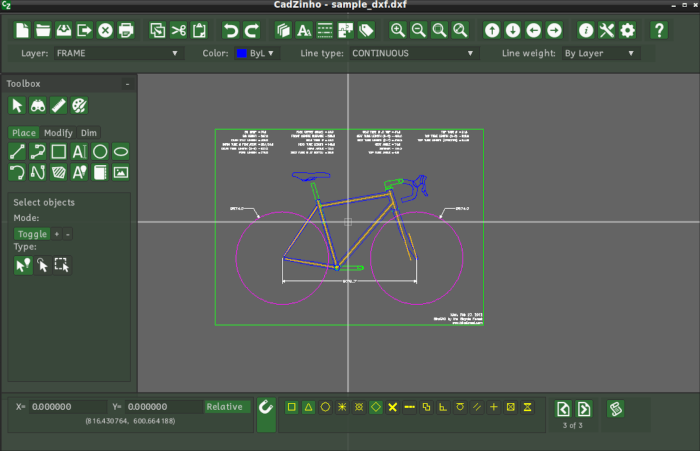The height and width of the screenshot is (451, 700).
Task: Open the blocks manager icon
Action: [346, 30]
